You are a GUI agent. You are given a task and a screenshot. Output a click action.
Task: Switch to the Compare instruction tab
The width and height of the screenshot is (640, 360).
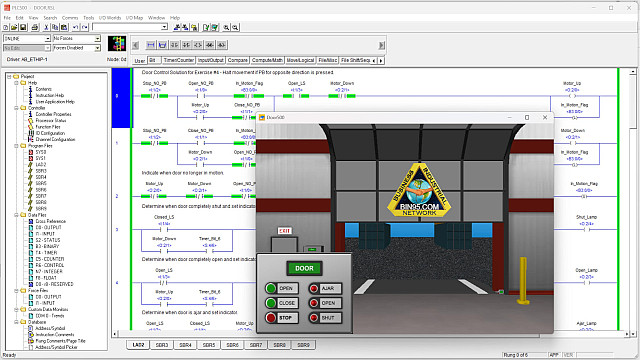238,60
